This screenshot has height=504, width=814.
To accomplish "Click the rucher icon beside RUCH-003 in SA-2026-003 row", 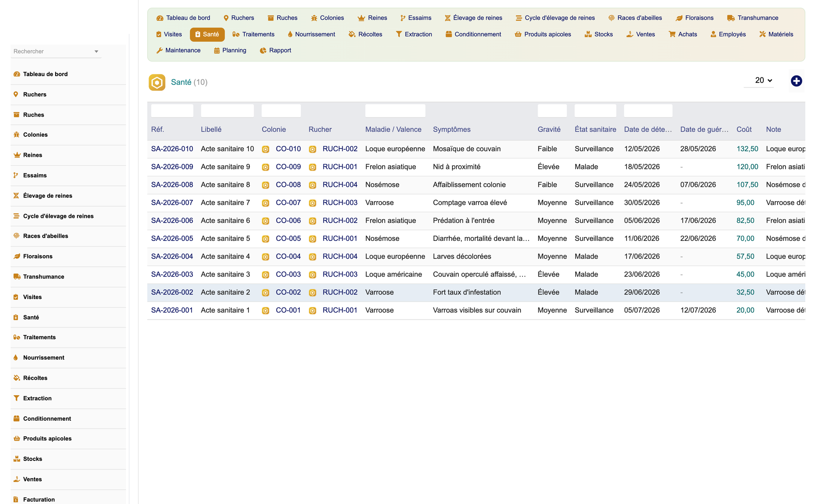I will pyautogui.click(x=312, y=275).
